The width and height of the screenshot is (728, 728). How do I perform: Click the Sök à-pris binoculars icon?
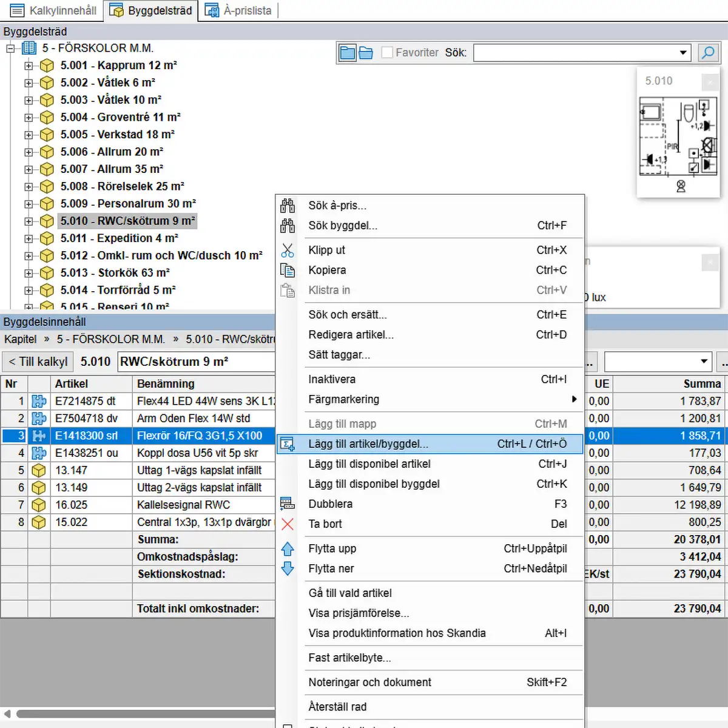tap(288, 206)
